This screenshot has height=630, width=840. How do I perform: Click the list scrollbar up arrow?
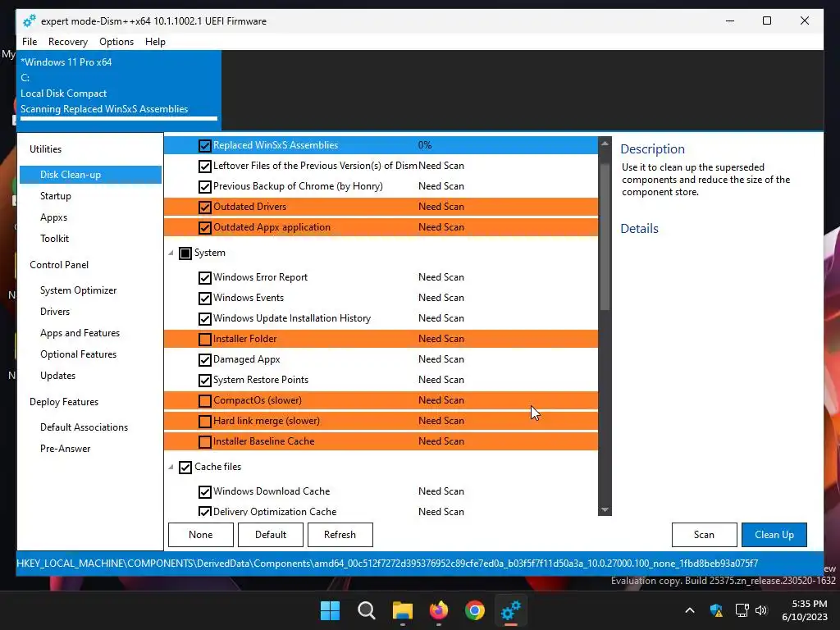pyautogui.click(x=605, y=143)
